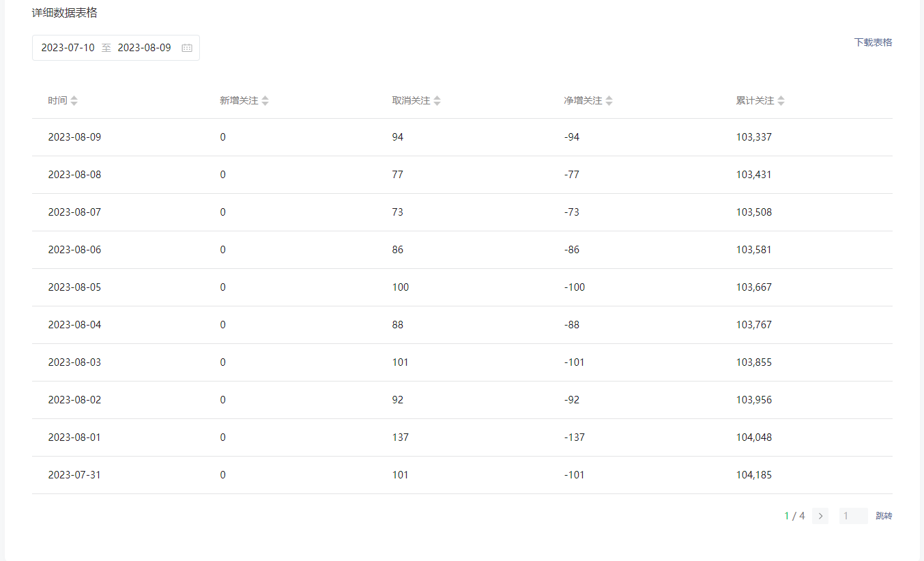Sort by 累计关注 column arrows
924x561 pixels.
pyautogui.click(x=781, y=101)
